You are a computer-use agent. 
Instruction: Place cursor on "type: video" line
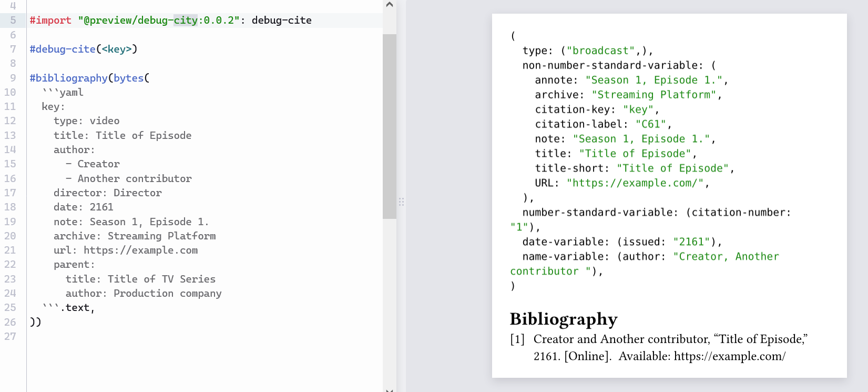86,121
